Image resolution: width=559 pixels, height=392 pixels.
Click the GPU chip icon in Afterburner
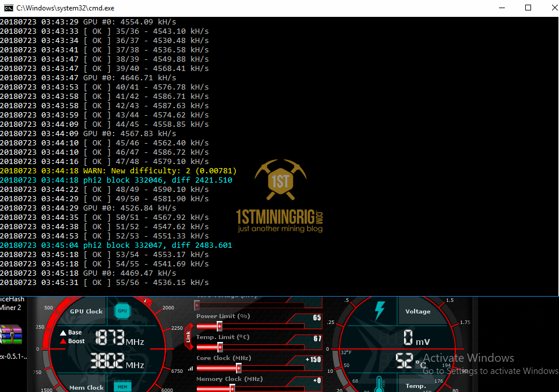pyautogui.click(x=122, y=311)
